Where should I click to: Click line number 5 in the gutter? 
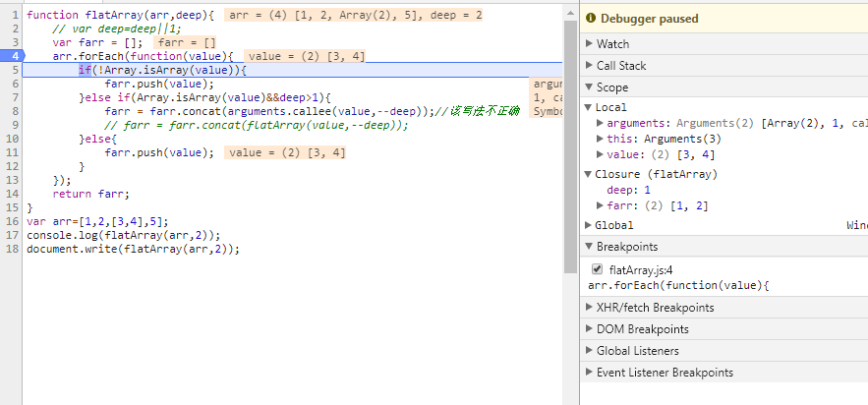[x=15, y=70]
